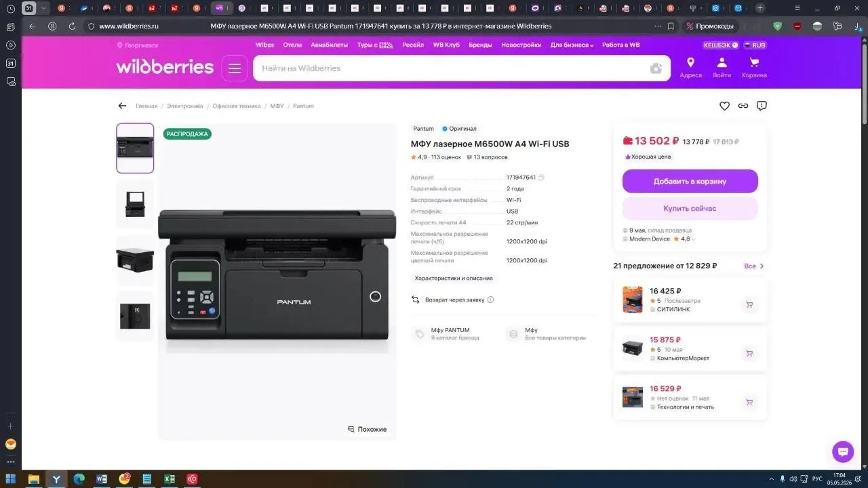Open Microsoft Edge from the taskbar
This screenshot has width=868, height=488.
pyautogui.click(x=79, y=479)
